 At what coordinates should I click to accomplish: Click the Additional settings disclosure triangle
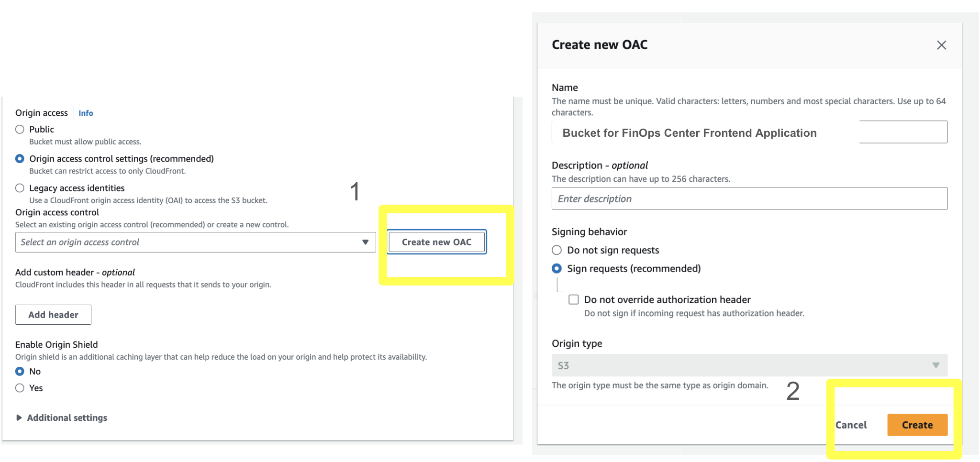coord(19,418)
